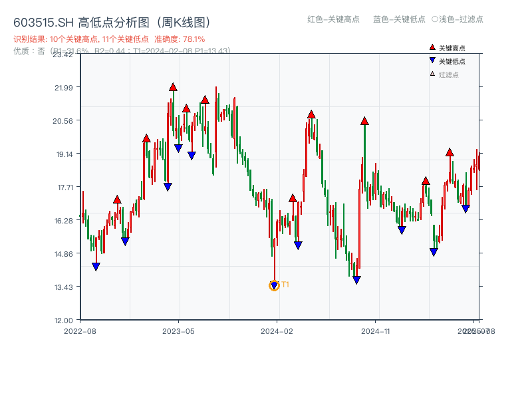The width and height of the screenshot is (532, 399).
Task: Click the red triangle above the 2024-11 peak
Action: pos(366,121)
